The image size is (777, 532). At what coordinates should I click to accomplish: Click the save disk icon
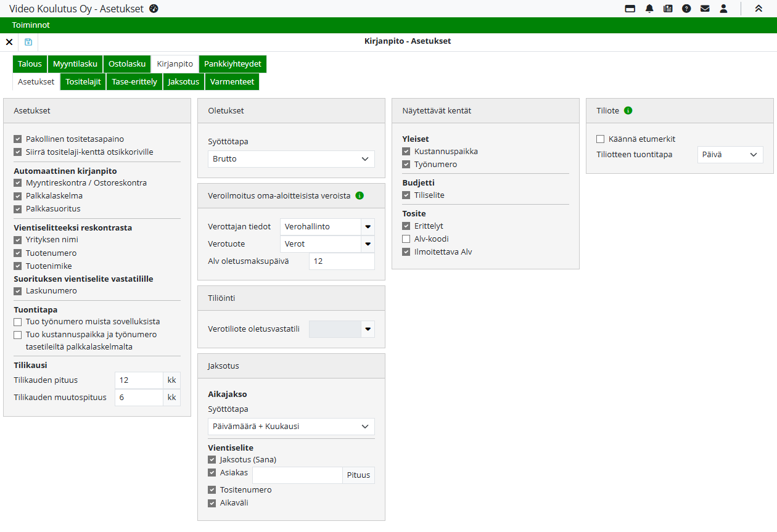coord(28,42)
